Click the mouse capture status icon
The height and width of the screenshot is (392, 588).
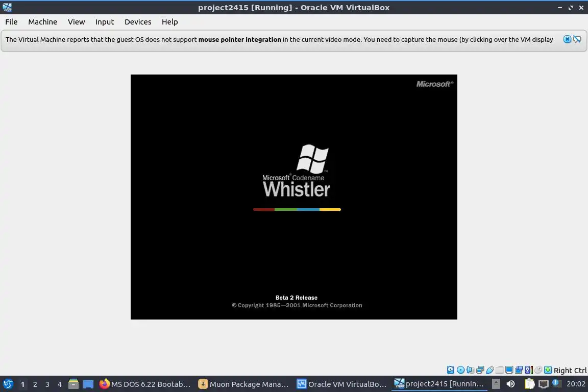click(x=538, y=370)
